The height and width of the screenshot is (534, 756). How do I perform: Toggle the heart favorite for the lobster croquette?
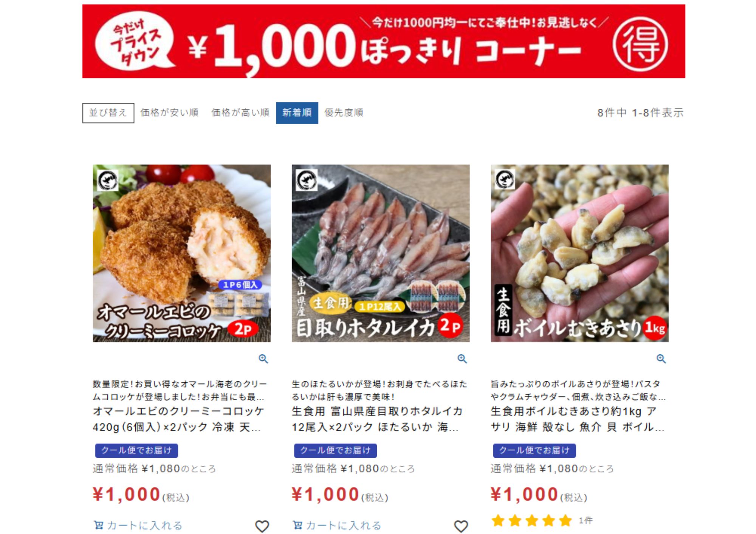tap(262, 526)
